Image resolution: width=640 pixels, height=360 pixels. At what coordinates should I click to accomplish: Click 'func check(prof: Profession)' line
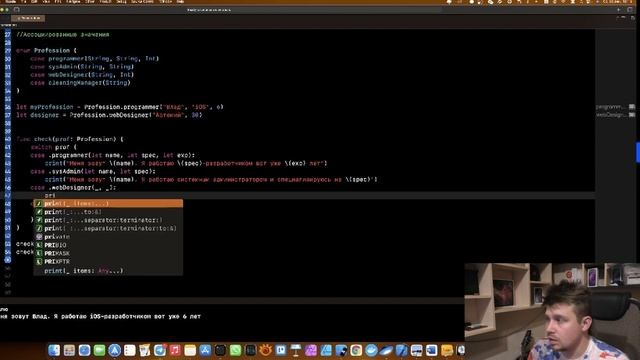click(x=69, y=139)
